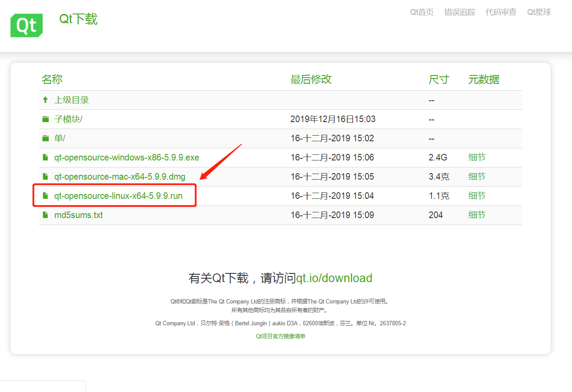Viewport: 572px width, 392px height.
Task: Click the folder icon next to 单/
Action: tap(45, 138)
